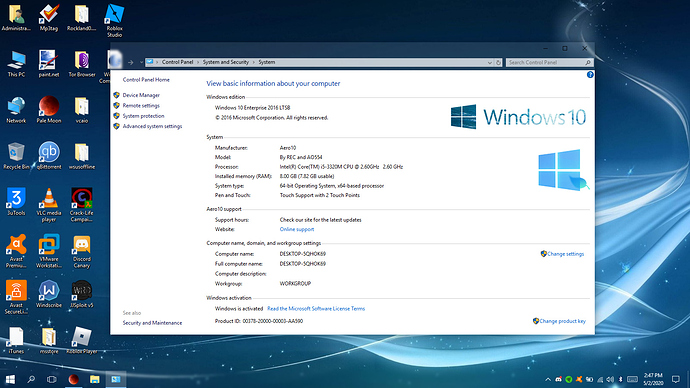
Task: Open Remote settings link
Action: (x=141, y=106)
